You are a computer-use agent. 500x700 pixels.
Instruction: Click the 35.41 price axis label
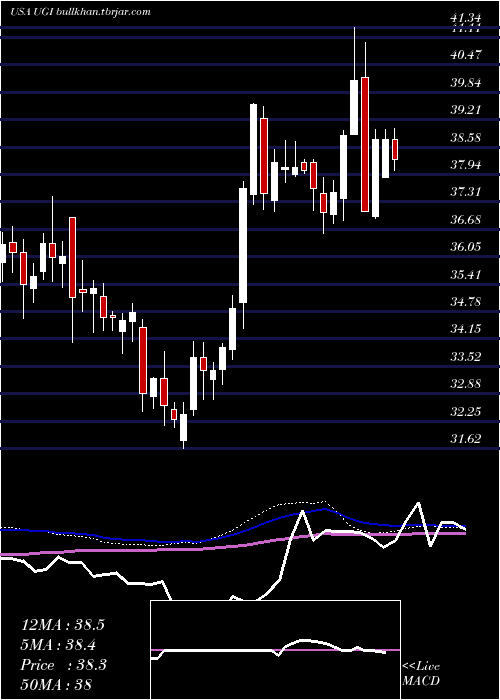click(466, 275)
